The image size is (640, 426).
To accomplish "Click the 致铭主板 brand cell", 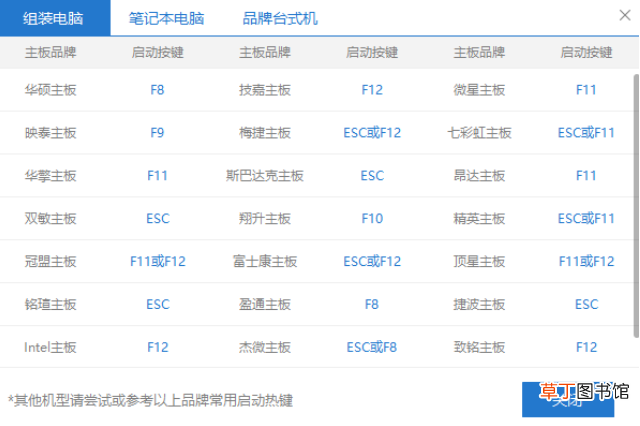I will (x=479, y=347).
